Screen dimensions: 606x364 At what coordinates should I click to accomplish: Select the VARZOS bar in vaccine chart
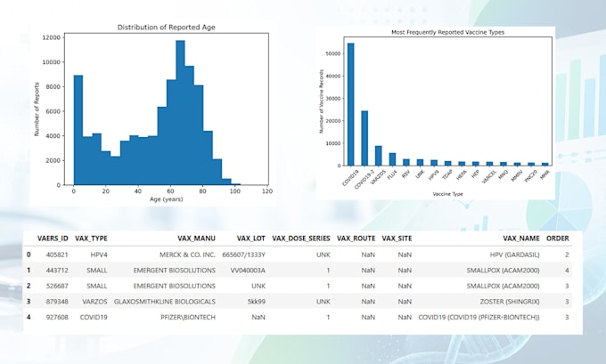click(379, 156)
